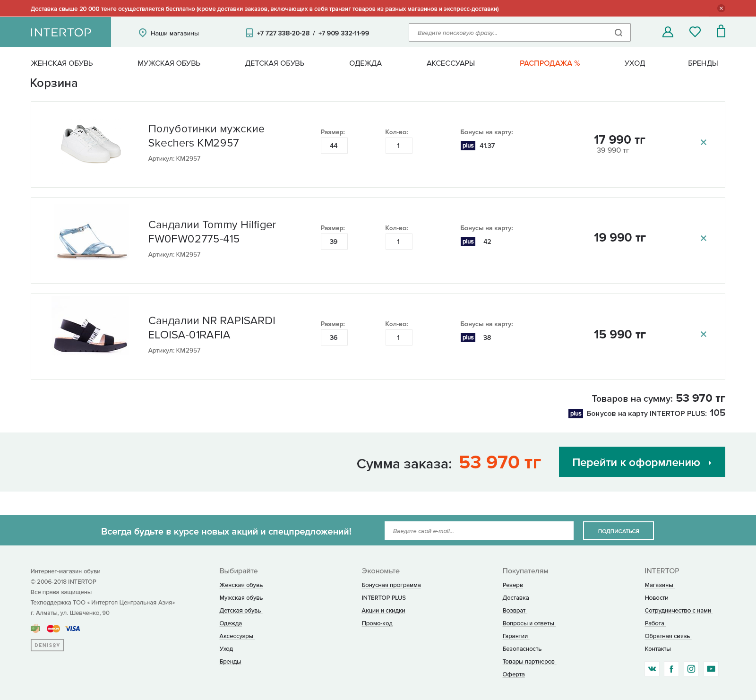Remove Skechers KM2957 from cart
Image resolution: width=756 pixels, height=700 pixels.
tap(704, 142)
